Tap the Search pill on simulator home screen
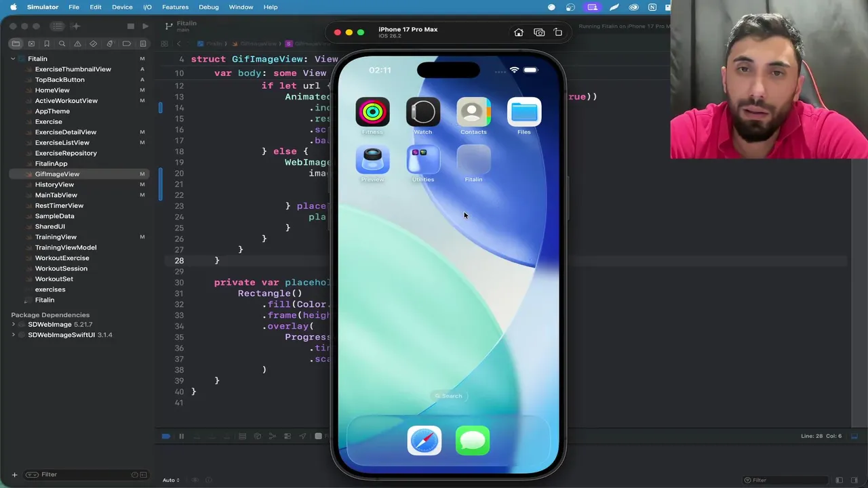Viewport: 868px width, 488px height. (448, 396)
